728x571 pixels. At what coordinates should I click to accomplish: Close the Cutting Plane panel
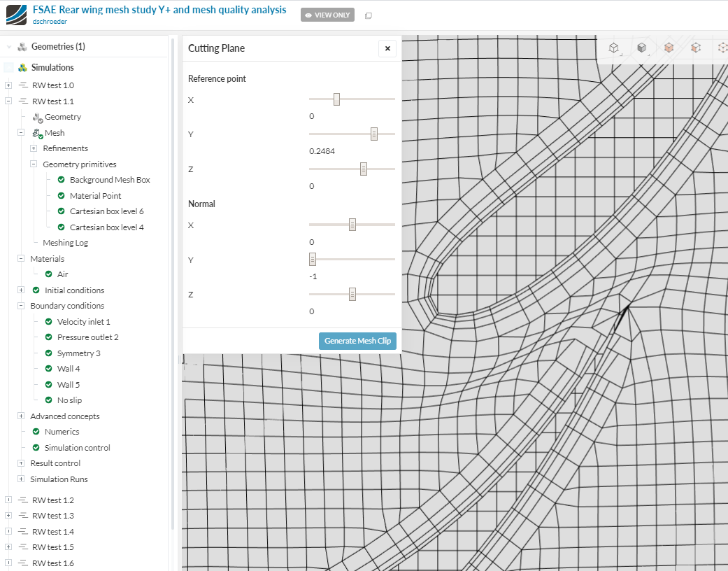click(387, 48)
